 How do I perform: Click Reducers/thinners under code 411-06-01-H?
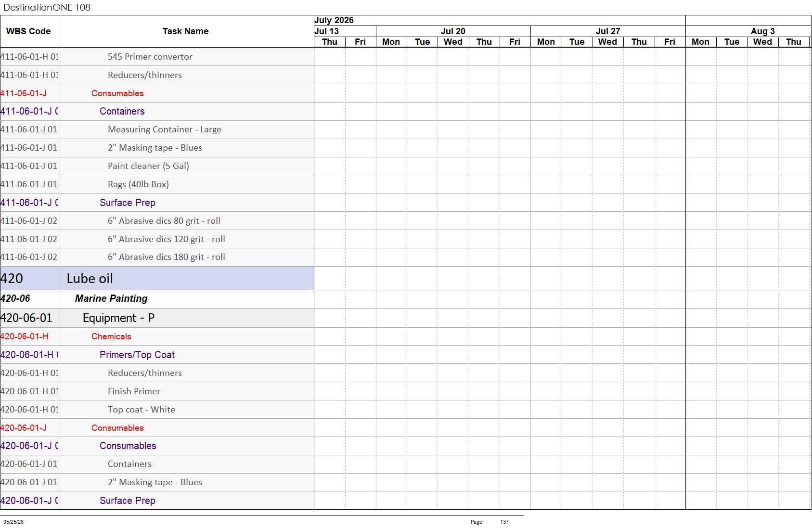point(157,75)
